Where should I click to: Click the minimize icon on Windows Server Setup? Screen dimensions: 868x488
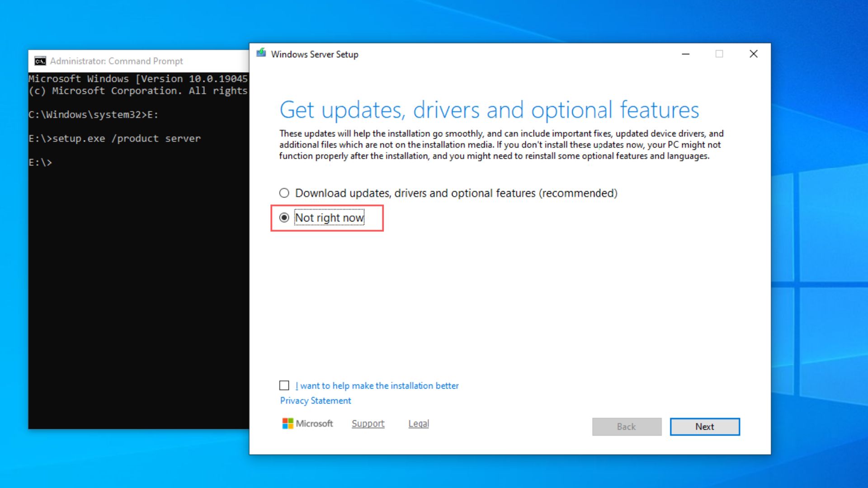[x=685, y=54]
